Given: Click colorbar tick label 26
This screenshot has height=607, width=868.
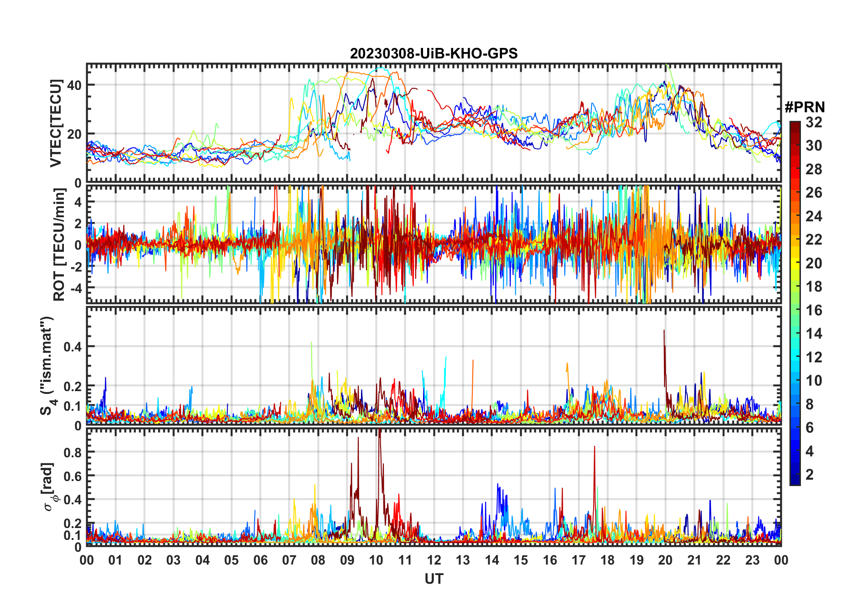Looking at the screenshot, I should point(814,193).
